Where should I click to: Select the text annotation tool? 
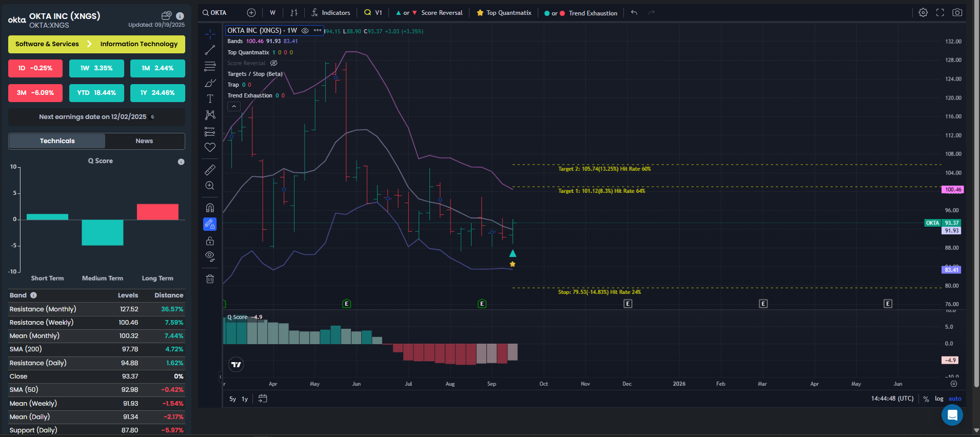click(x=210, y=98)
